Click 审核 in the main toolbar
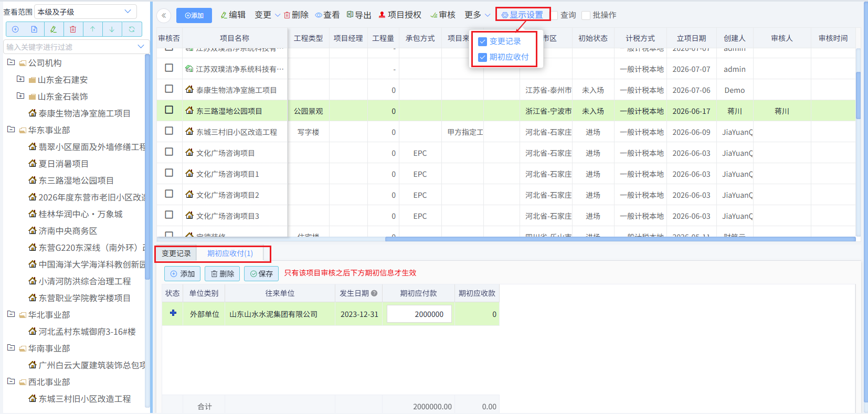The width and height of the screenshot is (868, 414). click(x=443, y=15)
